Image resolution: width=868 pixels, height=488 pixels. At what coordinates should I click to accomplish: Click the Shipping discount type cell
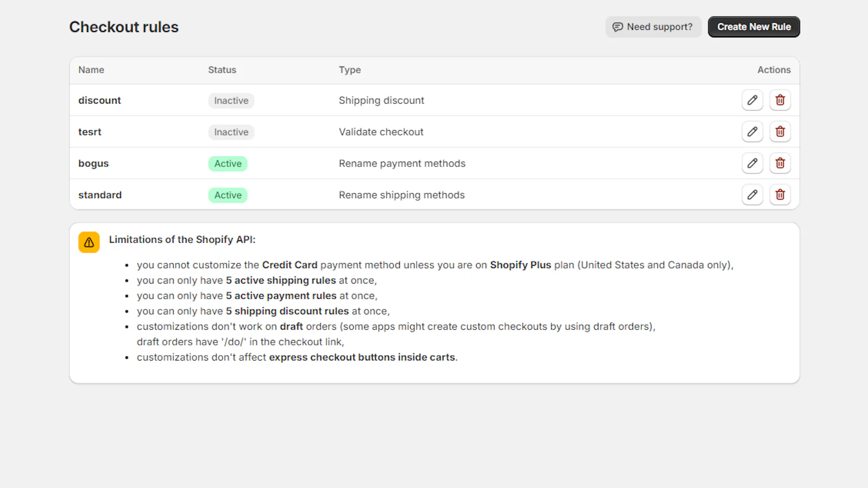[381, 100]
